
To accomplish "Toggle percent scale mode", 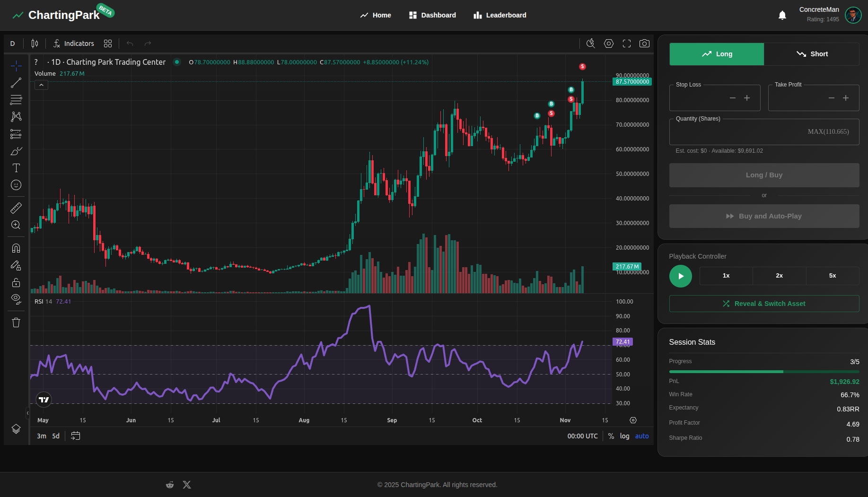I will click(x=611, y=436).
